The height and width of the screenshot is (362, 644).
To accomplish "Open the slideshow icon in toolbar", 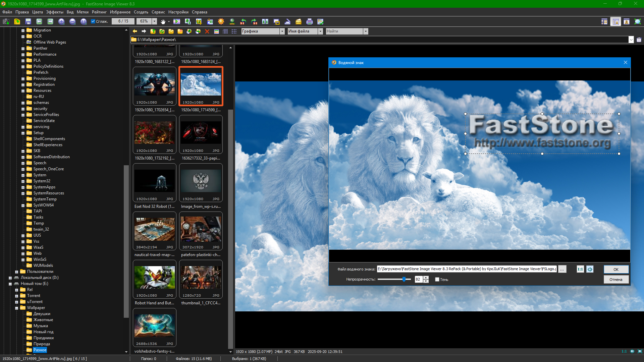I will [x=177, y=21].
